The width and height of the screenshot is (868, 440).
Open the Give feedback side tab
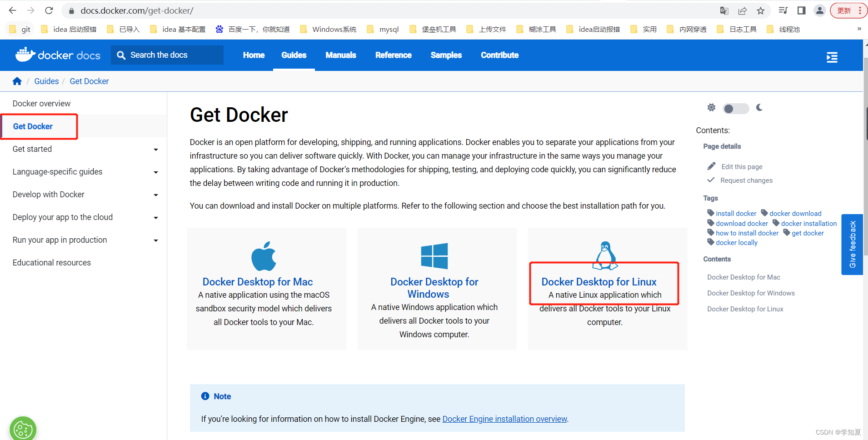pos(852,245)
